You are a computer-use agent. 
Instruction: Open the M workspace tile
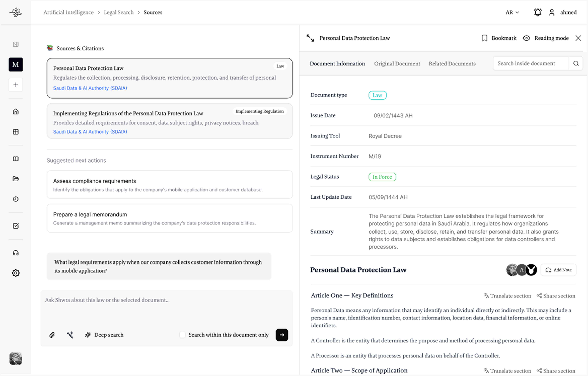[x=16, y=64]
